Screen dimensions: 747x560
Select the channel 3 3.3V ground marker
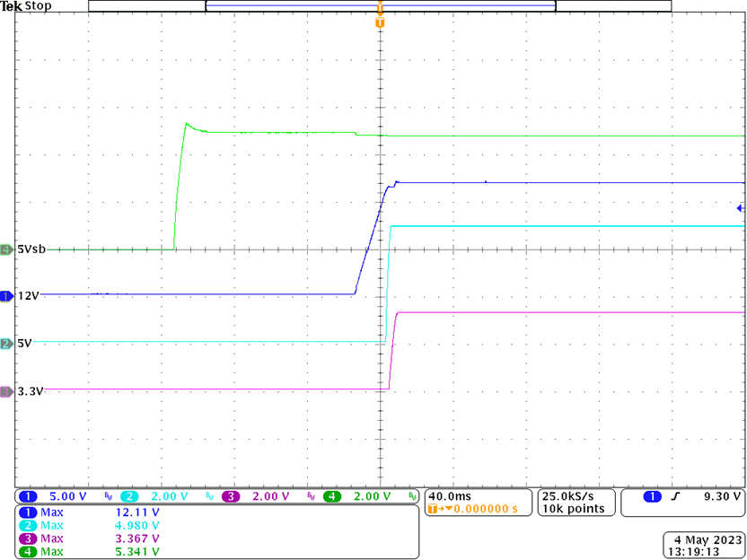[x=6, y=391]
